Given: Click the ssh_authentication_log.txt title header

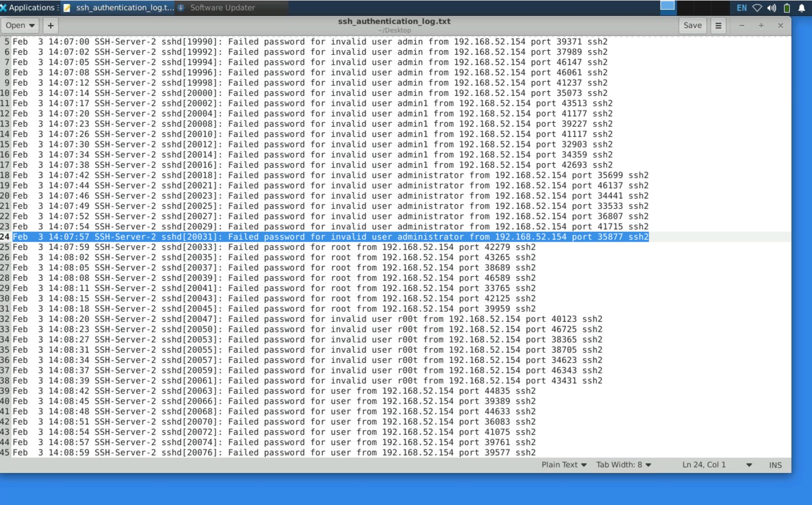Looking at the screenshot, I should pyautogui.click(x=394, y=21).
